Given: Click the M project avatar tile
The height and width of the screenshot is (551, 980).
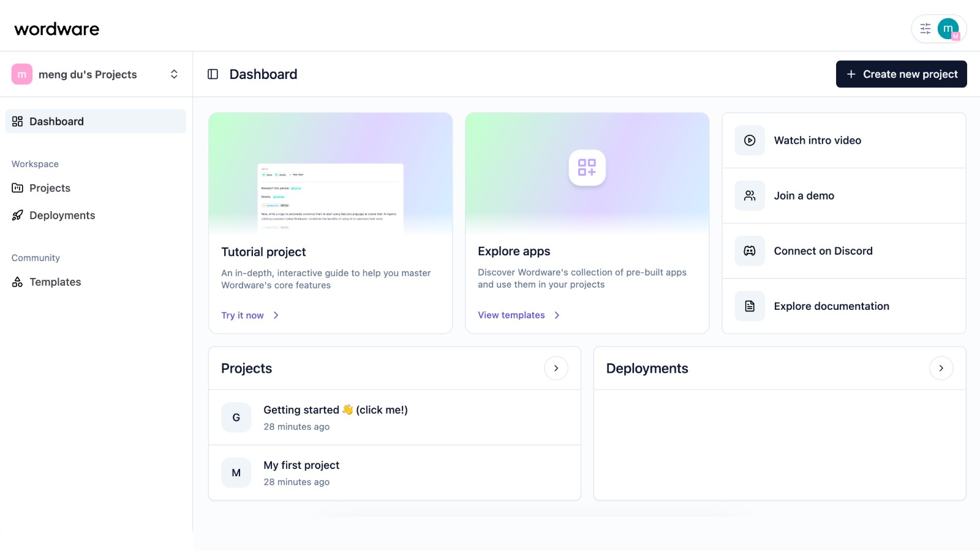Looking at the screenshot, I should point(236,473).
